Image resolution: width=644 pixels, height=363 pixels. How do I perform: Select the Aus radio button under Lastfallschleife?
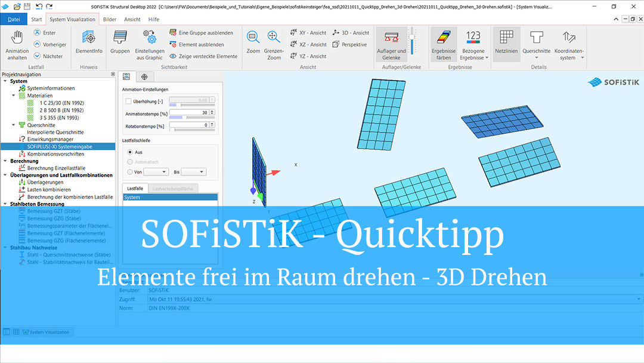pos(129,152)
